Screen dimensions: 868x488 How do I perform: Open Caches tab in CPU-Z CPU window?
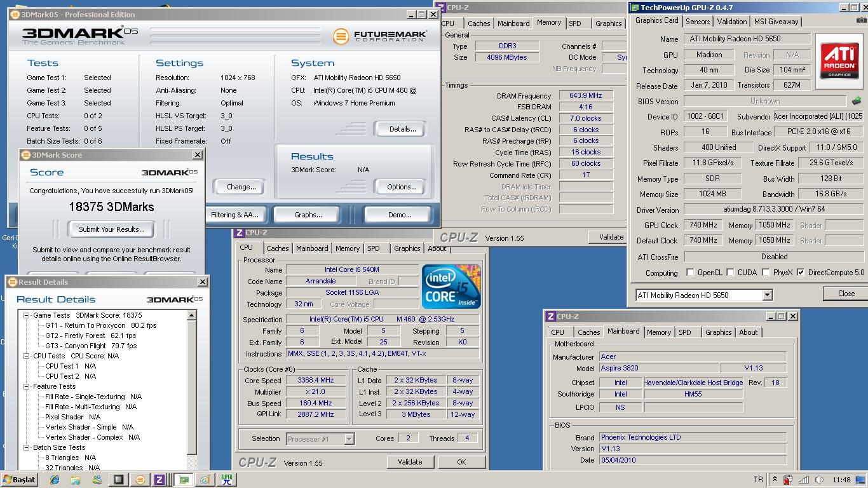pos(278,248)
